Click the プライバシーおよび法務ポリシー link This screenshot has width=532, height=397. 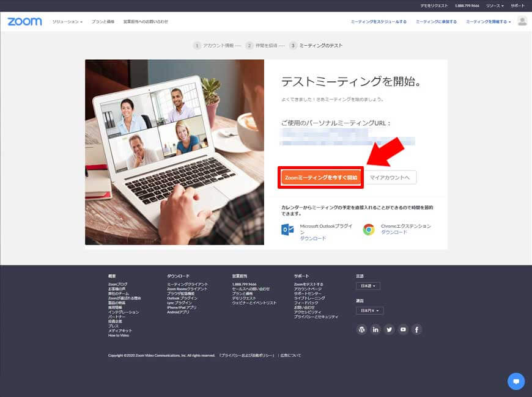(246, 355)
